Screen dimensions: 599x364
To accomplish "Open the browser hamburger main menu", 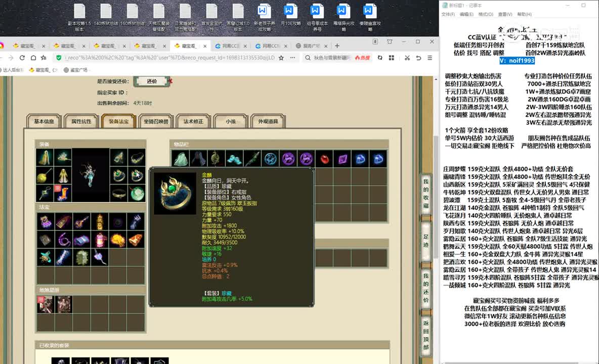I will point(430,58).
